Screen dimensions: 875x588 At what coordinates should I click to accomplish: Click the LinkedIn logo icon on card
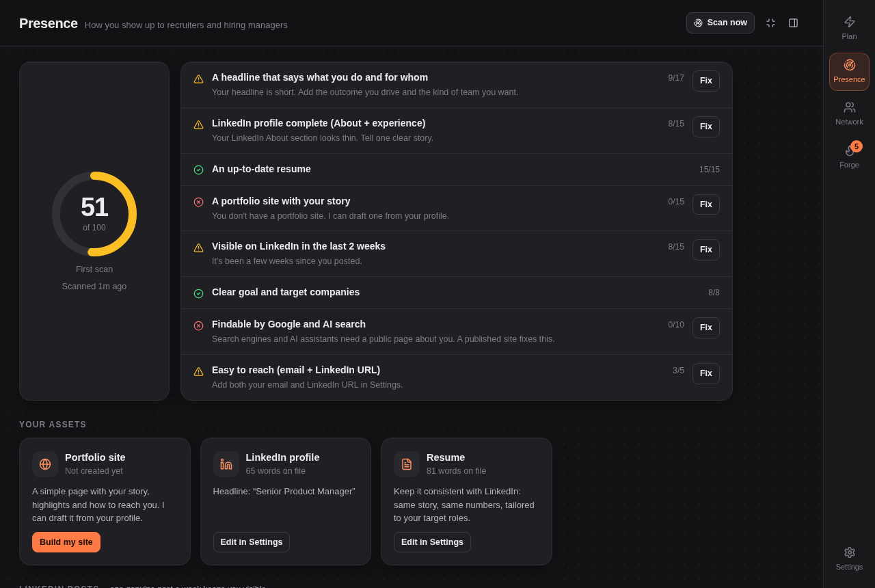click(226, 464)
